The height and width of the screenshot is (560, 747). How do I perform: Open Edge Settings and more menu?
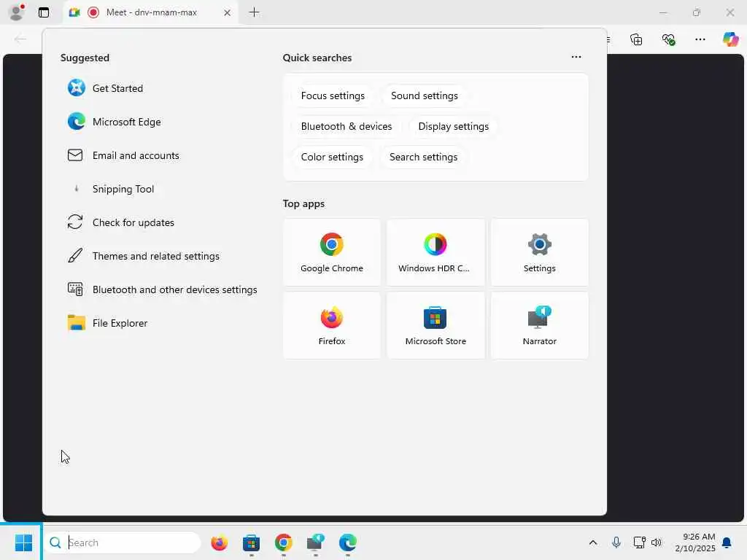pos(700,39)
